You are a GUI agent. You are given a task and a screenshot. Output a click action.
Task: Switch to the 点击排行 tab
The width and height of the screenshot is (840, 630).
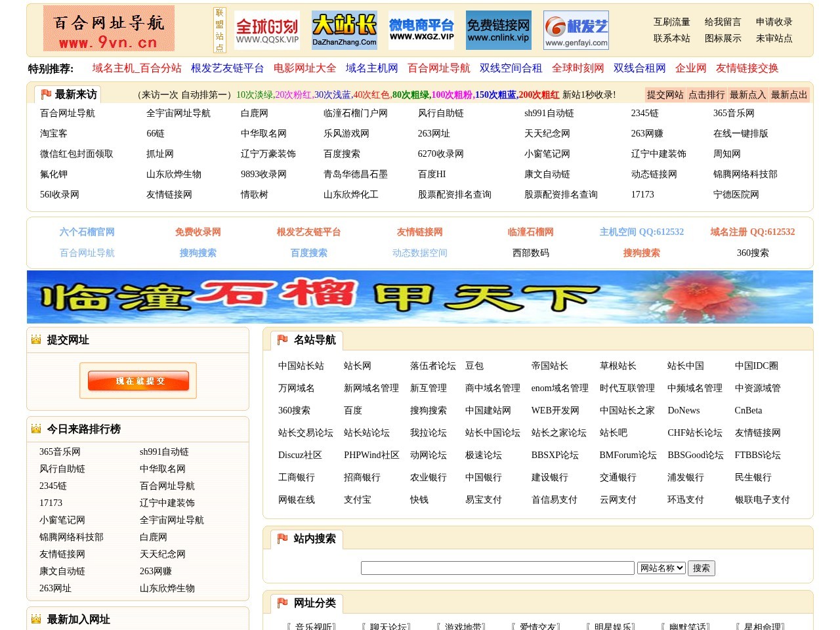pos(706,94)
